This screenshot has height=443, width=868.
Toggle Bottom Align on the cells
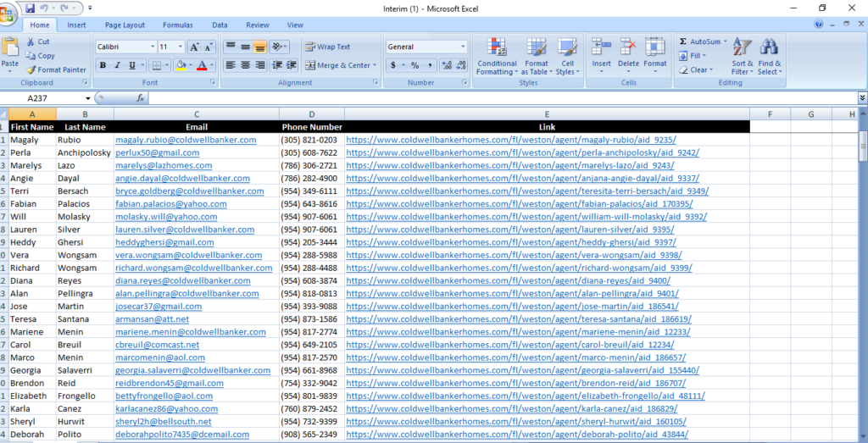[x=260, y=47]
